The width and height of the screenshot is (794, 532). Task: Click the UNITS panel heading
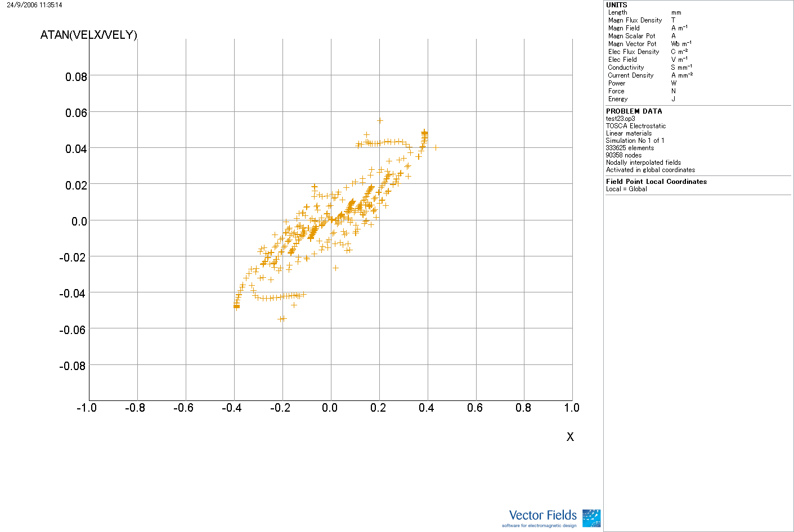click(x=617, y=5)
